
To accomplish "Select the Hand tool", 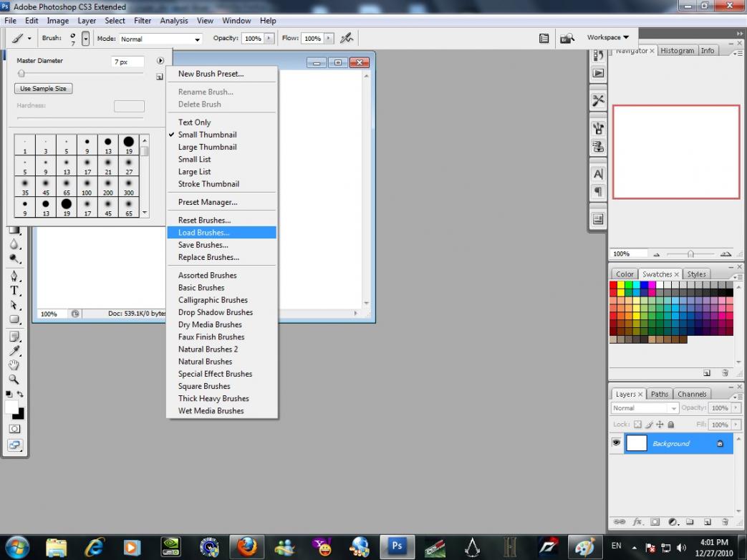I will 14,365.
